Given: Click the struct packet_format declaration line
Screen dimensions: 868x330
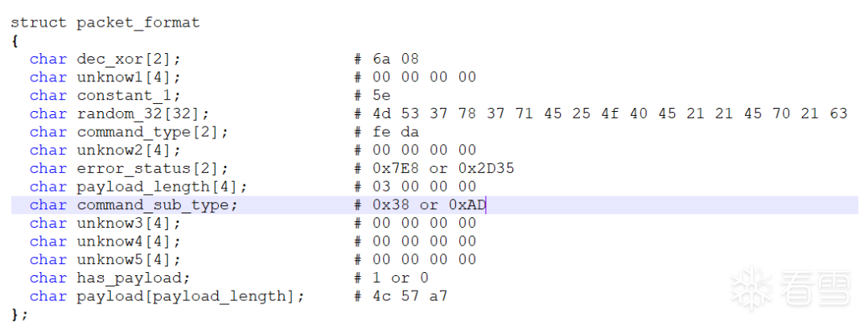Looking at the screenshot, I should pyautogui.click(x=105, y=23).
